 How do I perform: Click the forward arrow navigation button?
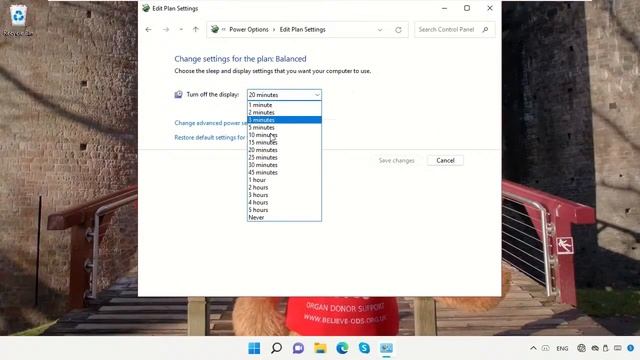tap(166, 29)
